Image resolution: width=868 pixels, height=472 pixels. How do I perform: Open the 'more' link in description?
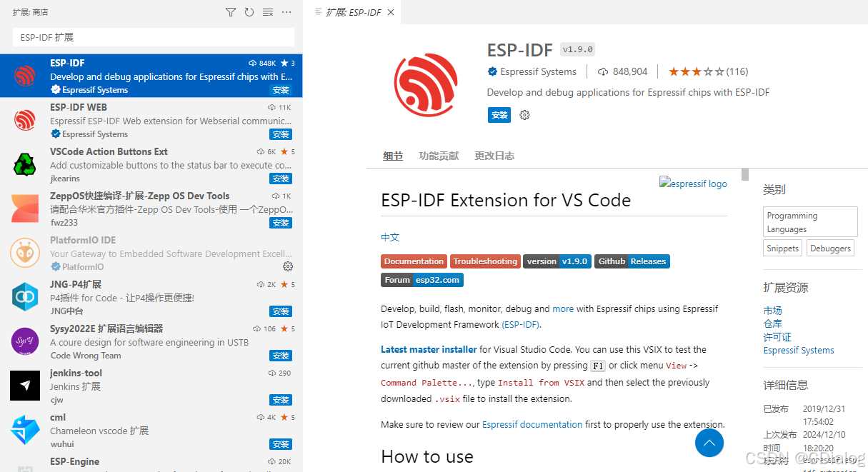(563, 309)
